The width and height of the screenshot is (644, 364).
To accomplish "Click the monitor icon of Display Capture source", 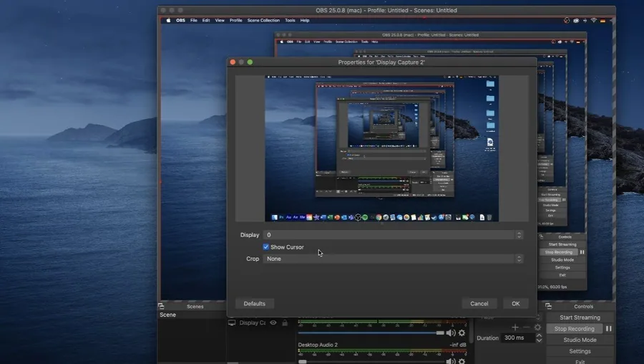I will [232, 323].
